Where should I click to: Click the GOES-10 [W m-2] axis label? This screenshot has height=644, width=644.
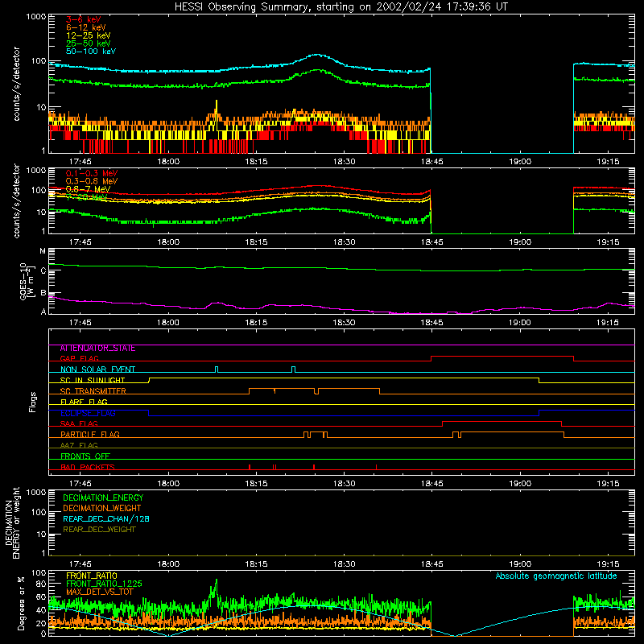[26, 281]
